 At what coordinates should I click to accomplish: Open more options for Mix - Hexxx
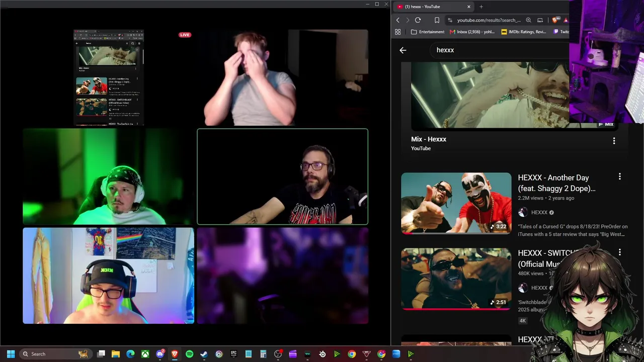coord(614,141)
